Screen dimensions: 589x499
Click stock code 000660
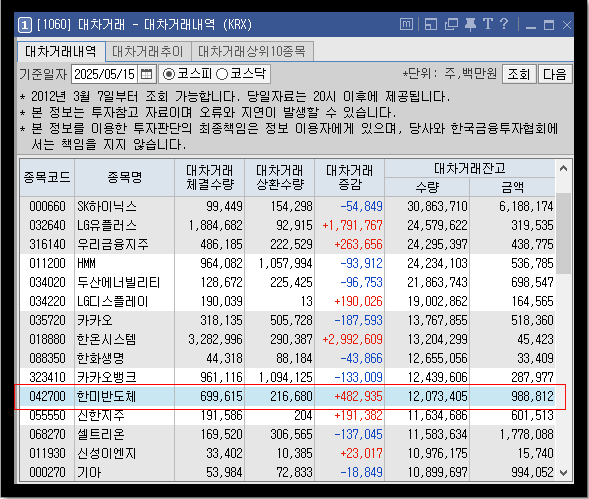pos(47,206)
